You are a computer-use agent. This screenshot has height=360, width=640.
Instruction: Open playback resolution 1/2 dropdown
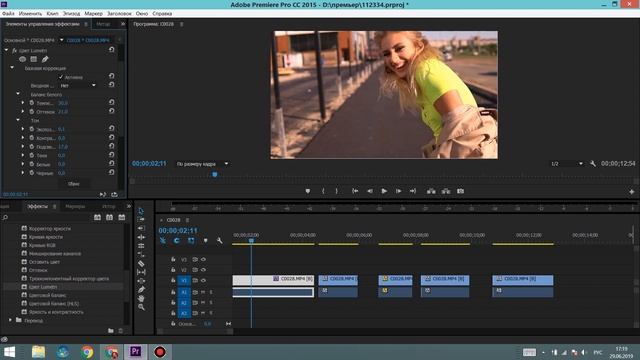pos(567,164)
